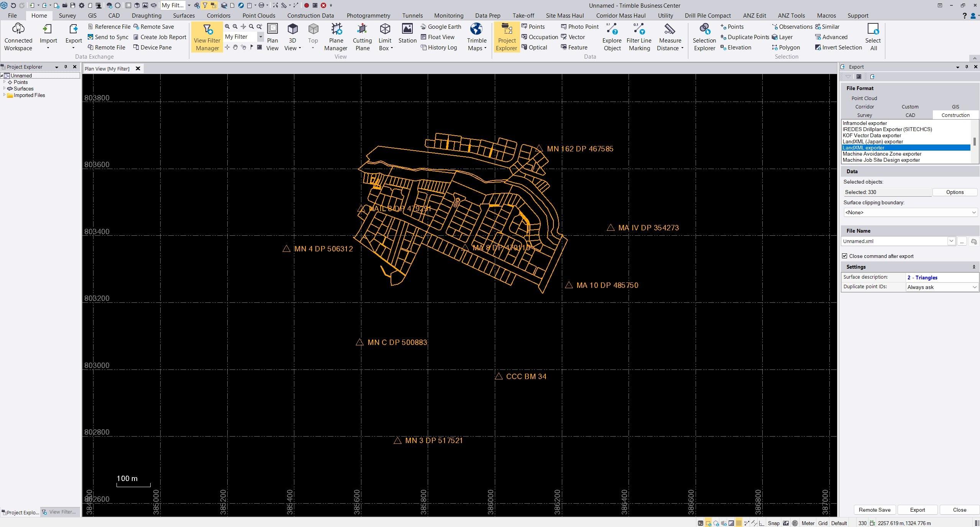Click the Google Earth icon
This screenshot has height=527, width=980.
(424, 27)
